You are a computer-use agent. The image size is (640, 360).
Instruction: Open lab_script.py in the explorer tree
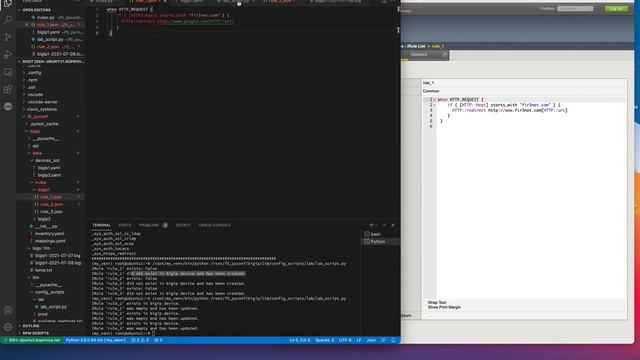[53, 307]
